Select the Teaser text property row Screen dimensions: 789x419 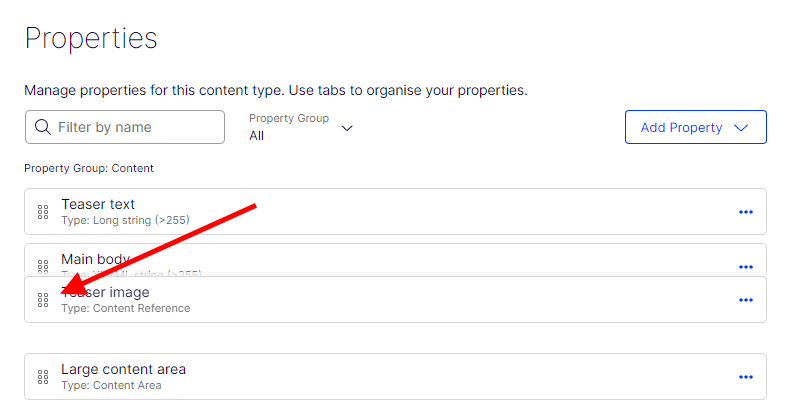pyautogui.click(x=98, y=204)
